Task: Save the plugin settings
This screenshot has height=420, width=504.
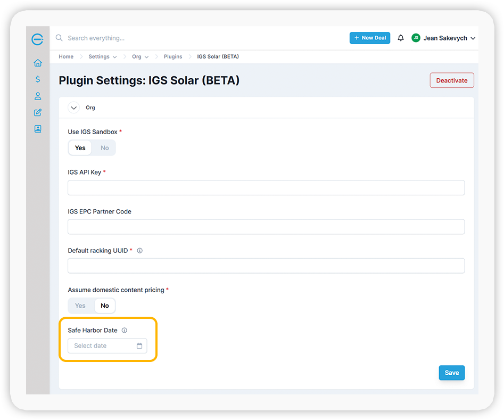Action: 451,373
